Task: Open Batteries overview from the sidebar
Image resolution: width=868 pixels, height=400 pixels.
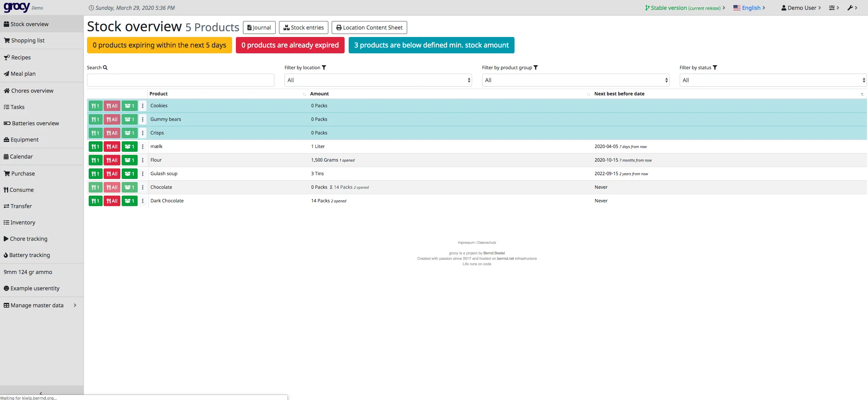Action: [x=35, y=123]
